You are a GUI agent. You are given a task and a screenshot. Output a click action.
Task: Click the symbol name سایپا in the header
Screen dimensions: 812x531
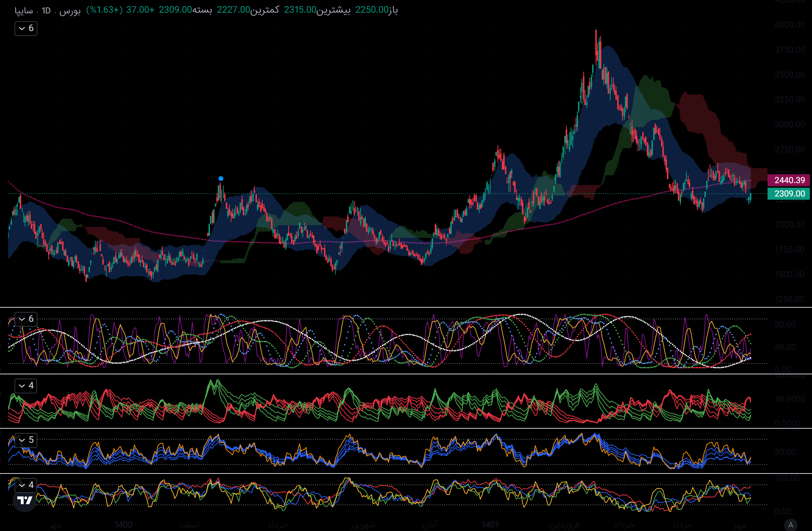point(24,11)
